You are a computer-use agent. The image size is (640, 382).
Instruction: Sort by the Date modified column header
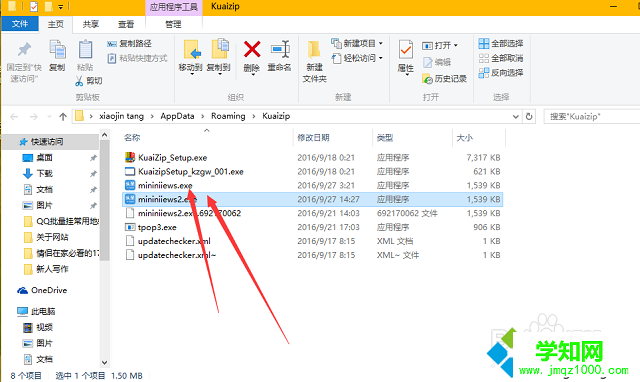[x=313, y=138]
